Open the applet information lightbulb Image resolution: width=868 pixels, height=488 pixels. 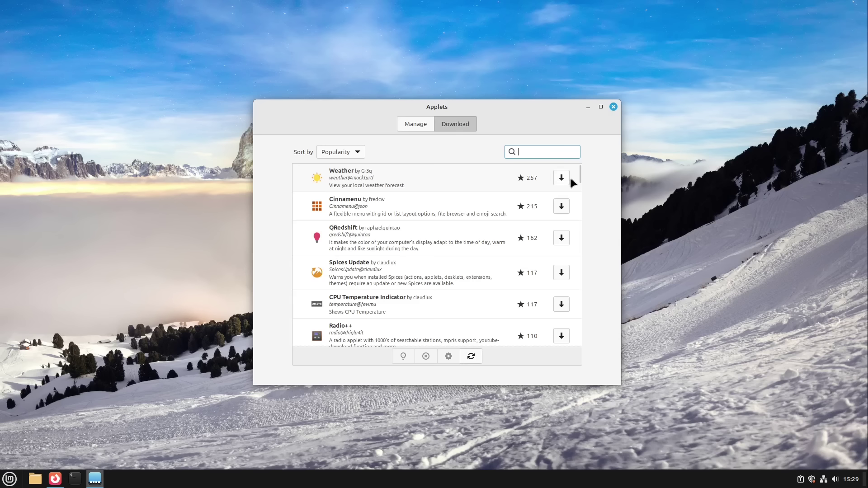[403, 356]
